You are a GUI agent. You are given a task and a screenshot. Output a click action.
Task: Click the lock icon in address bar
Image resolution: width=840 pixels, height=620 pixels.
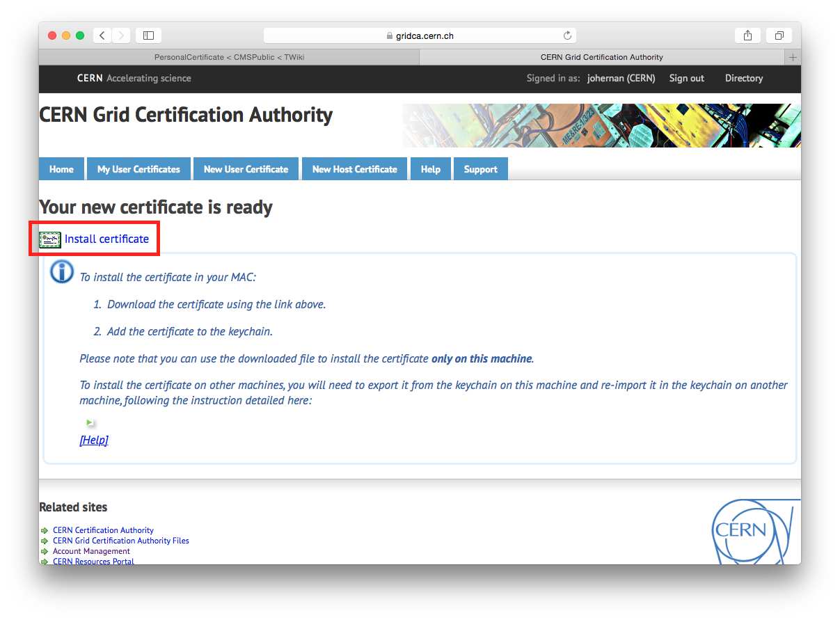coord(390,35)
